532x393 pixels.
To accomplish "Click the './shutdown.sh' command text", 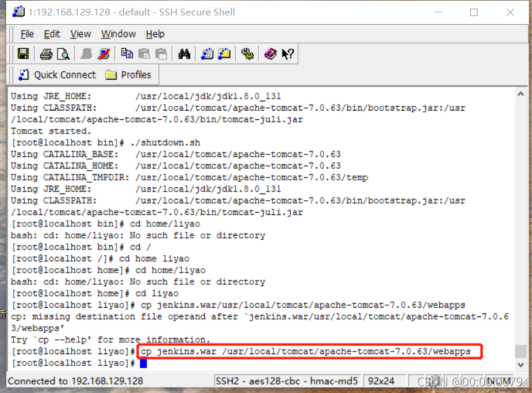I will pos(165,143).
